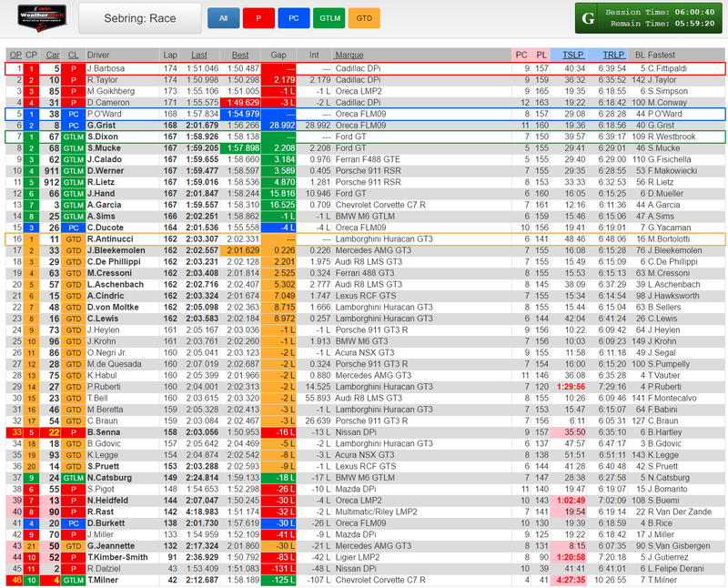Select driver R.Antinucci row

pyautogui.click(x=365, y=238)
